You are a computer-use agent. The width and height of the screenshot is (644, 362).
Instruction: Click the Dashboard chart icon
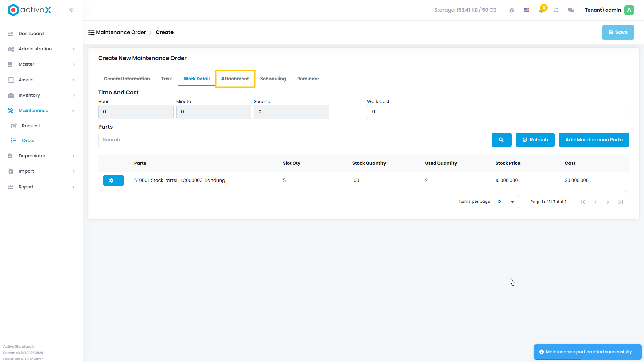point(10,34)
